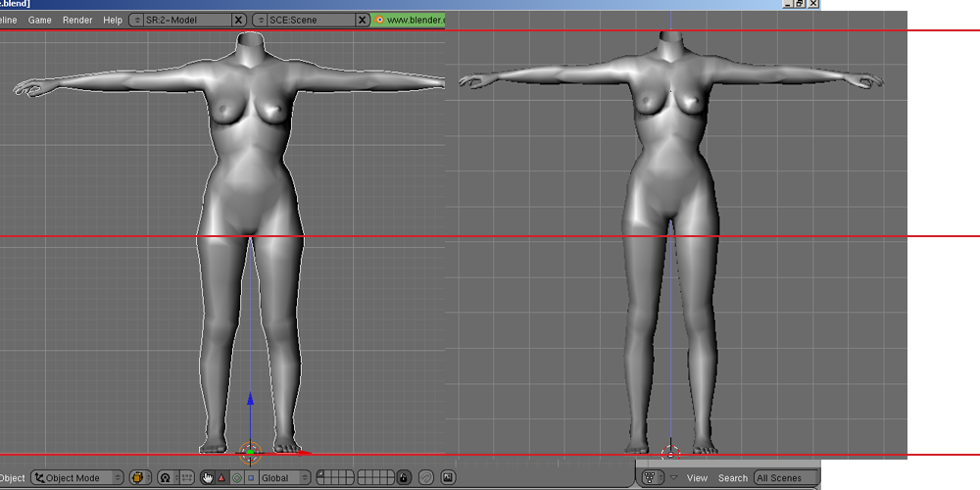Open the Render menu

click(x=77, y=20)
